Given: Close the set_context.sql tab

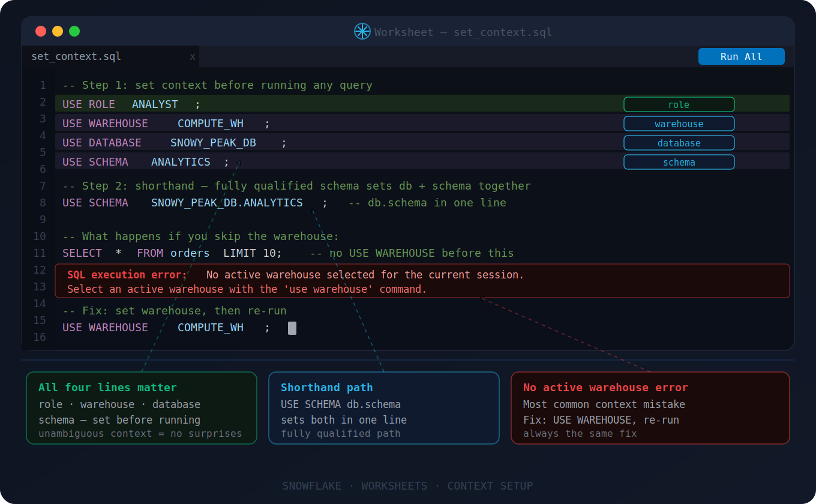Looking at the screenshot, I should coord(193,56).
